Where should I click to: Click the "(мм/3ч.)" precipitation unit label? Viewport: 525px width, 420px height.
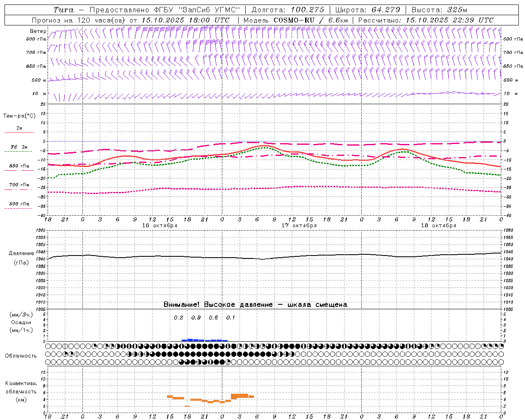pos(21,315)
